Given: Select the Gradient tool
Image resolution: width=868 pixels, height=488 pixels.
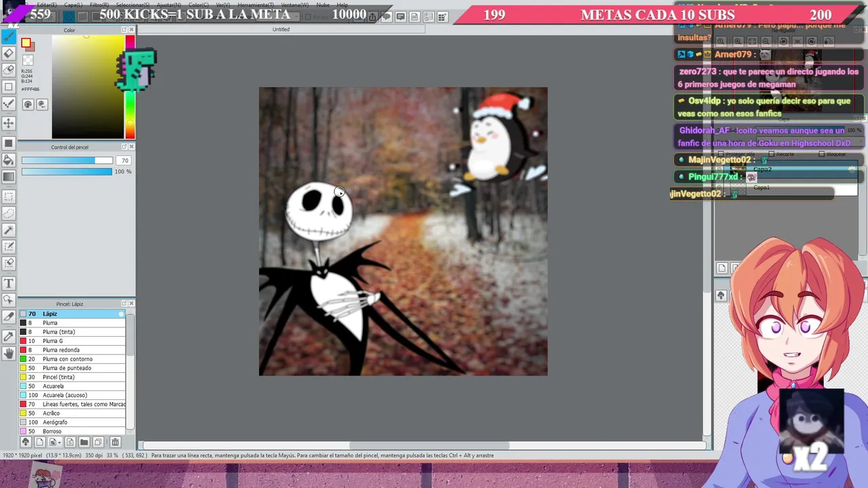Looking at the screenshot, I should tap(9, 177).
